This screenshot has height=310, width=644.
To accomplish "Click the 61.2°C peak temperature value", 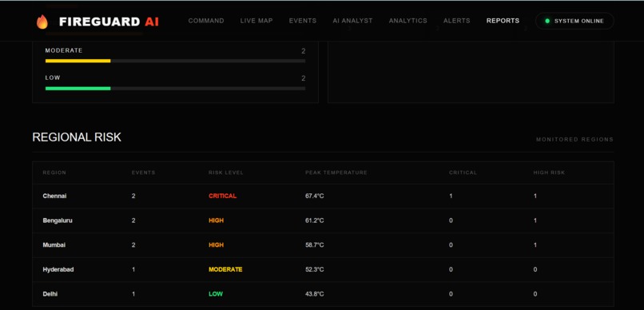I will tap(315, 221).
